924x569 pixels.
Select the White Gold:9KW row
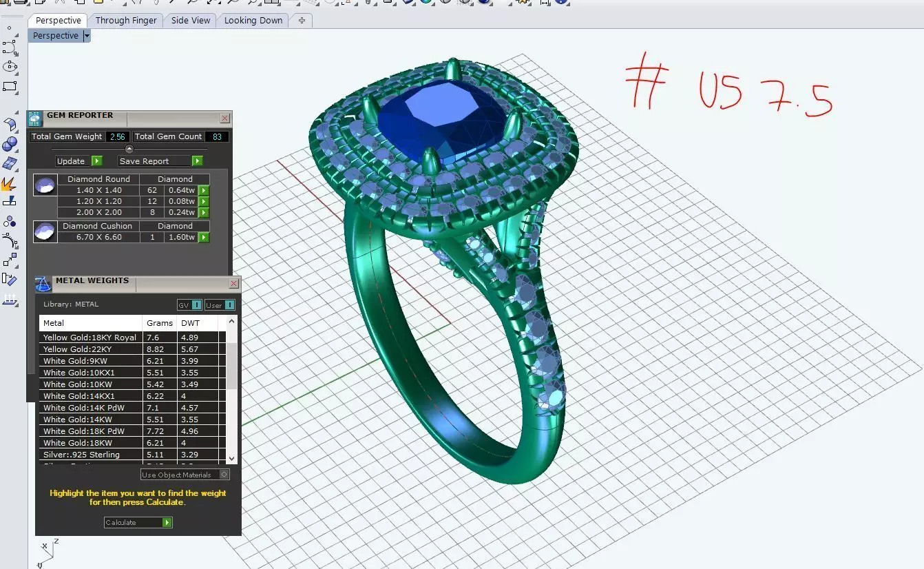(x=132, y=361)
